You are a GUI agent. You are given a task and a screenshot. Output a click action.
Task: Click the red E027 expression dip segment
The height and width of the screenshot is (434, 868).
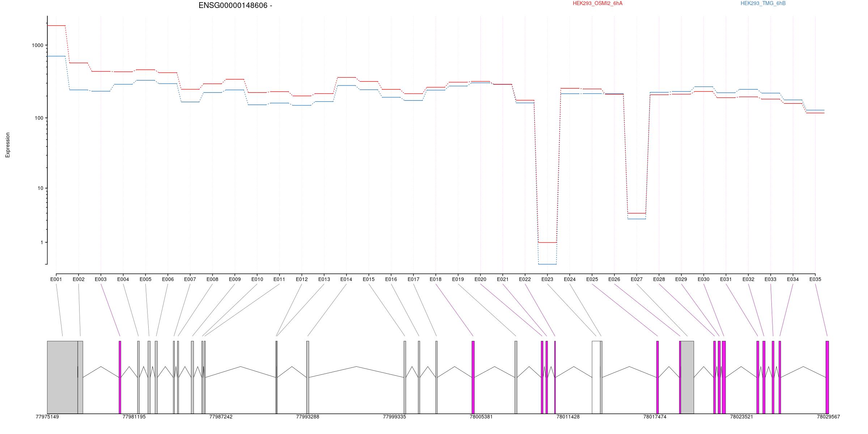click(x=637, y=213)
